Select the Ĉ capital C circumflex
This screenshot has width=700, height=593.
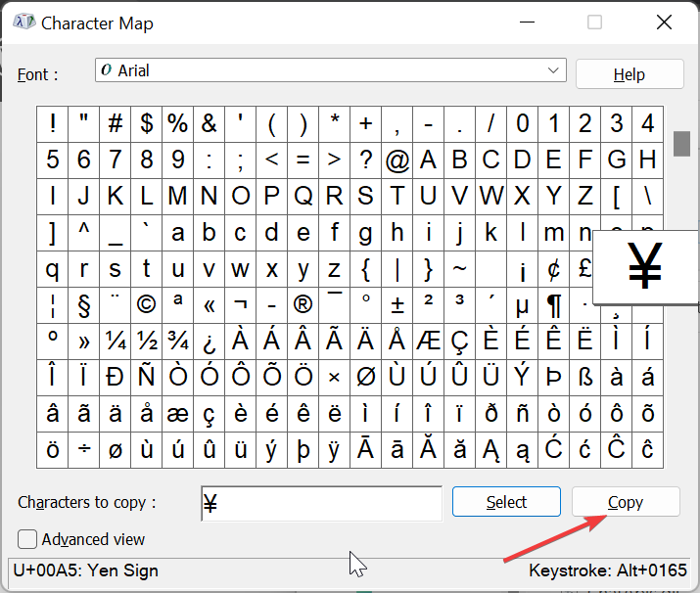[616, 450]
